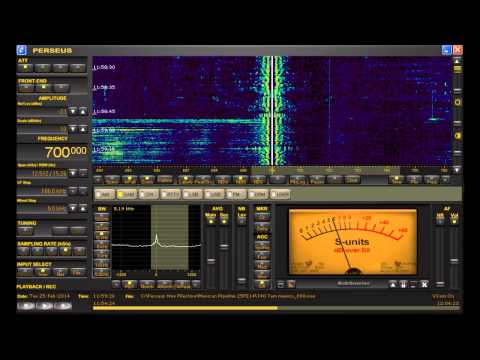Toggle the lit middle FRONT-END button

point(43,88)
